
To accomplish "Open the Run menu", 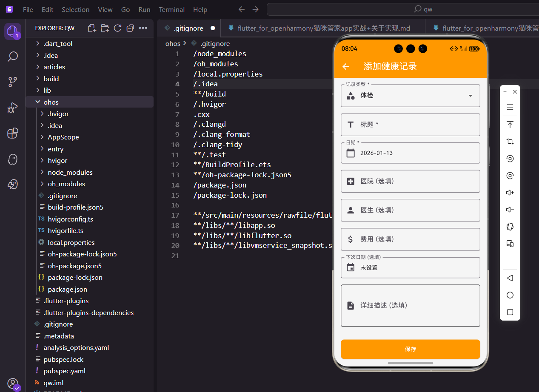I will click(144, 9).
